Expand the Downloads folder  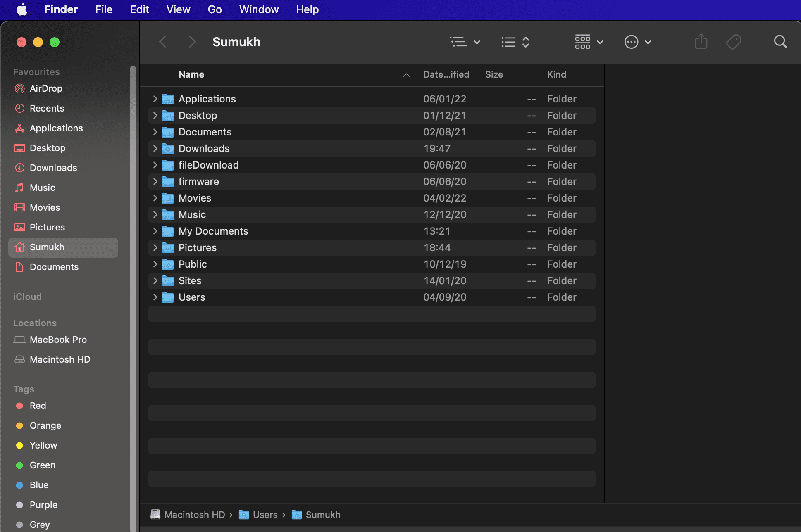[155, 148]
